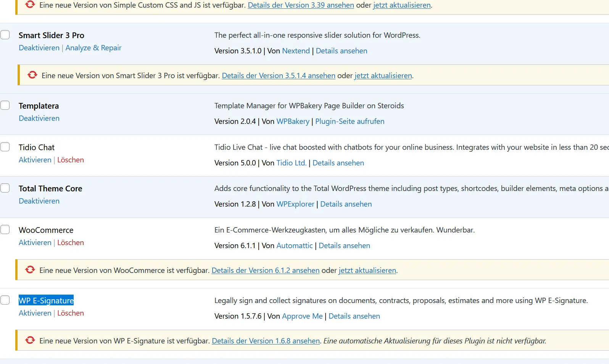The image size is (609, 364).
Task: Click jetzt aktualisieren for WooCommerce
Action: pyautogui.click(x=367, y=270)
